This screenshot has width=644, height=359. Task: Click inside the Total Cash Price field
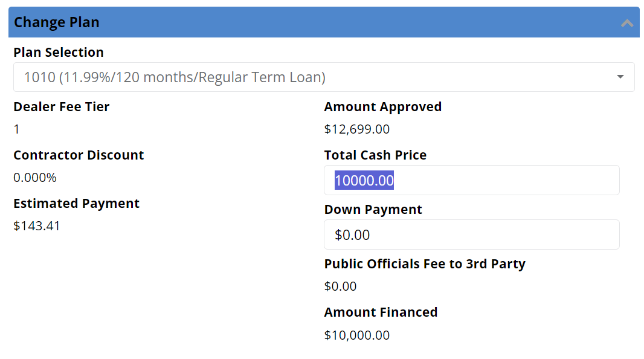[x=471, y=180]
